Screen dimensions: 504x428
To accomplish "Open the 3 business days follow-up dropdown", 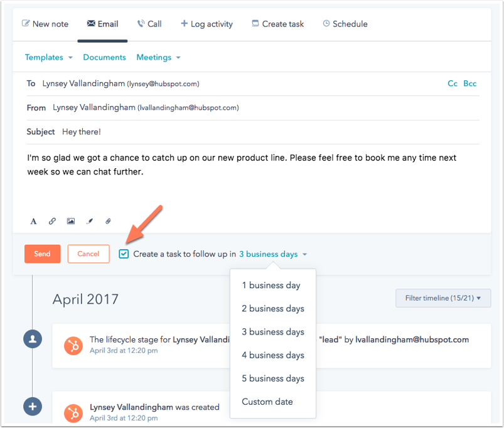I will (x=273, y=254).
